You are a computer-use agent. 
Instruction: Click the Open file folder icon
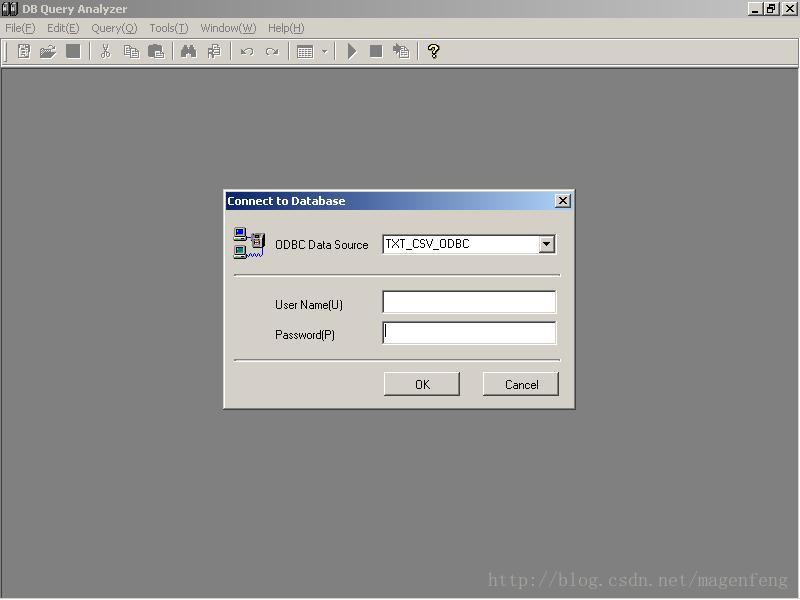(x=48, y=52)
